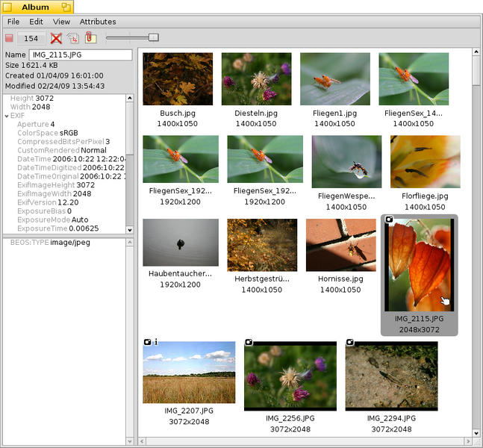This screenshot has height=448, width=483.
Task: Click the 154 image counter button
Action: point(31,38)
